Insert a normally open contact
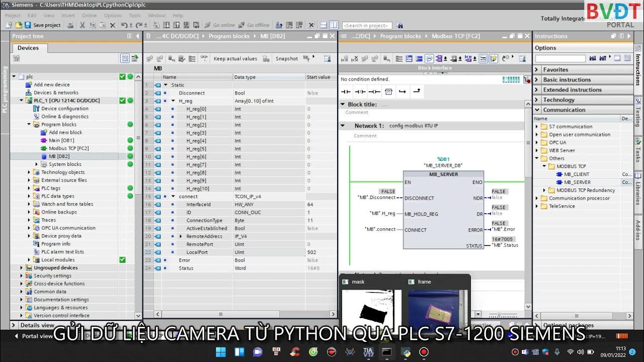644x362 pixels. [x=346, y=92]
